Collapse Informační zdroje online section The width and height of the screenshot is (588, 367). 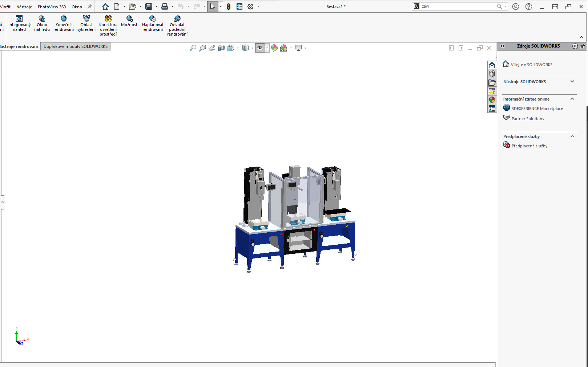click(572, 99)
